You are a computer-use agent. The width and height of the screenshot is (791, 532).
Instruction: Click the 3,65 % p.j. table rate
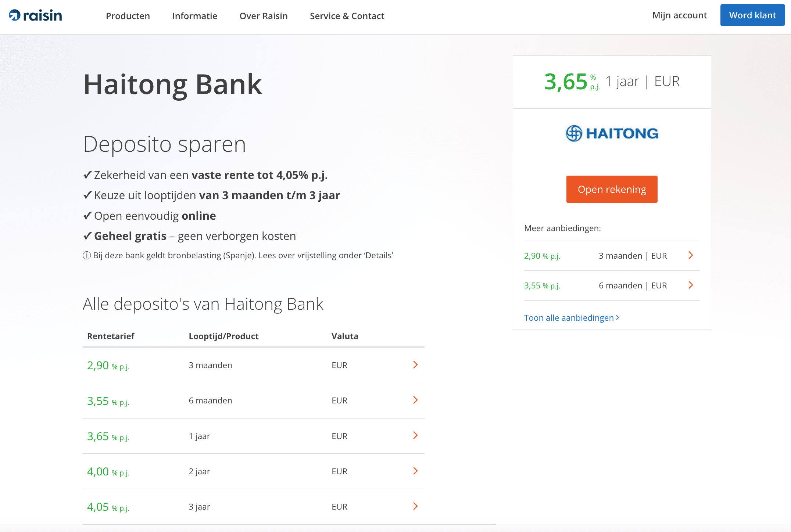pos(108,436)
